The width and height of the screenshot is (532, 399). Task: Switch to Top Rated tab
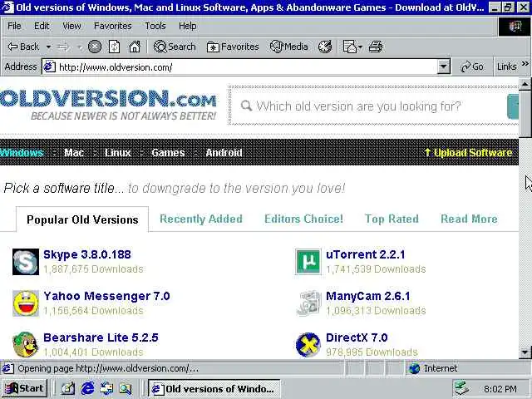(x=392, y=219)
